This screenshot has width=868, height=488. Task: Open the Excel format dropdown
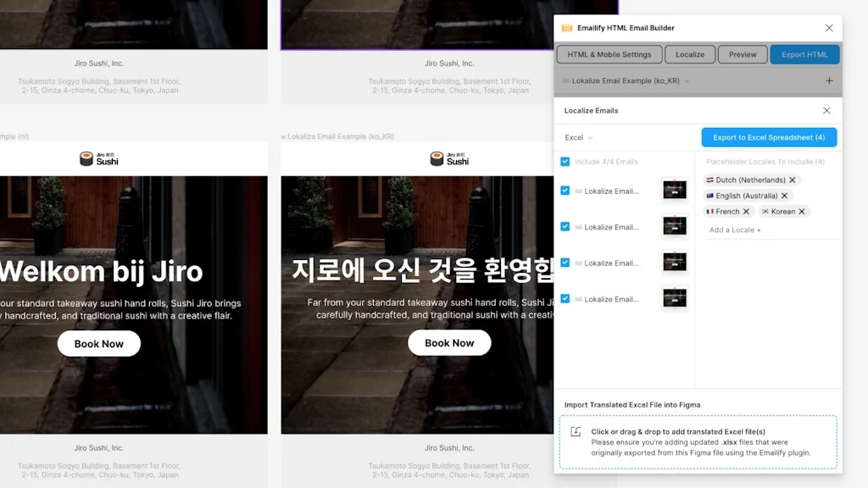click(578, 136)
